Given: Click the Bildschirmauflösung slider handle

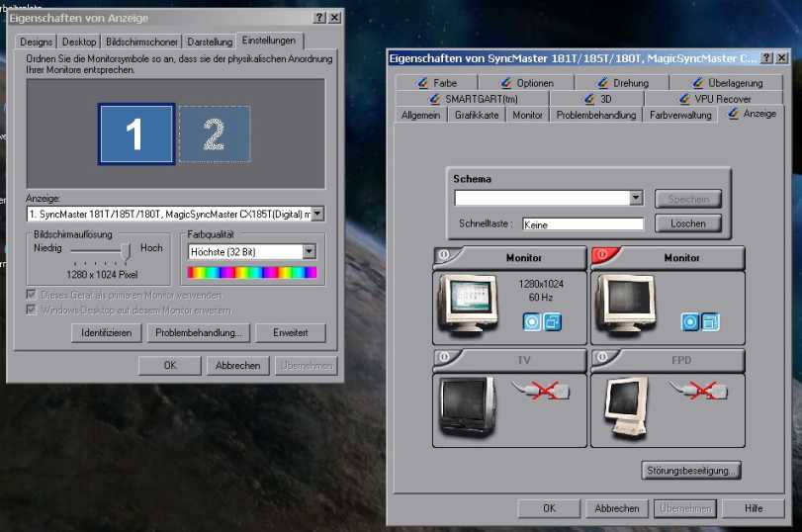Looking at the screenshot, I should click(127, 251).
